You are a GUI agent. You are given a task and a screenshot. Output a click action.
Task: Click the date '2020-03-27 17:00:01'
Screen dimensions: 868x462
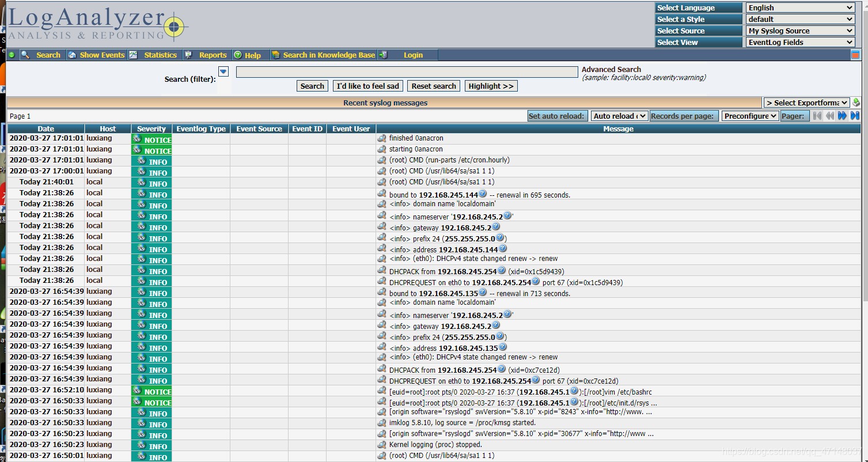(x=47, y=171)
